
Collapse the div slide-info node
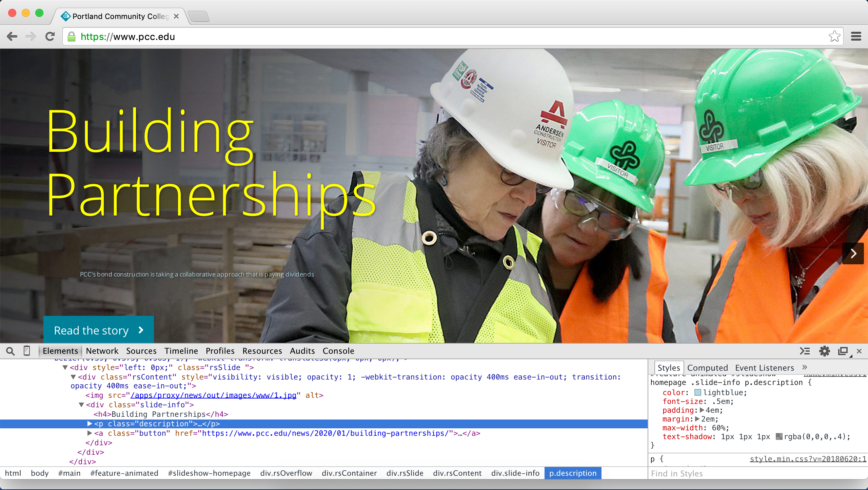pos(81,405)
